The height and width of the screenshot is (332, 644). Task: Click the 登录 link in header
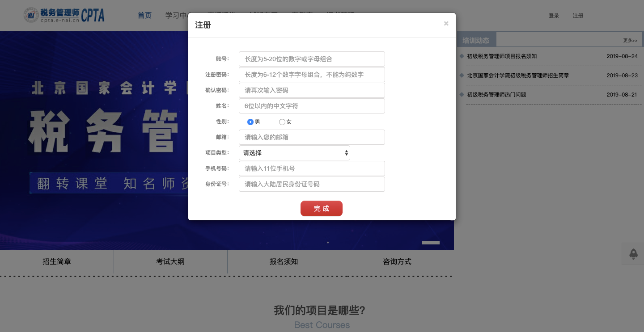coord(554,16)
